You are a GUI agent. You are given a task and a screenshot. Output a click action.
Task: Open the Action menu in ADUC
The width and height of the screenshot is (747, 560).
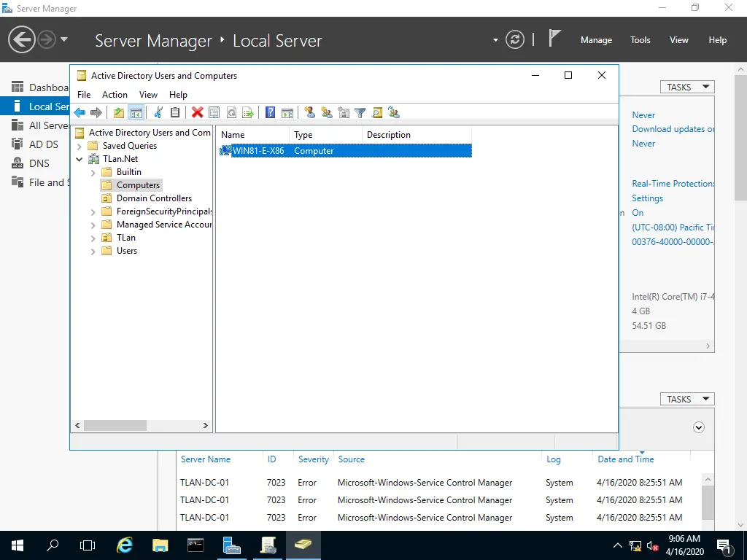[115, 95]
